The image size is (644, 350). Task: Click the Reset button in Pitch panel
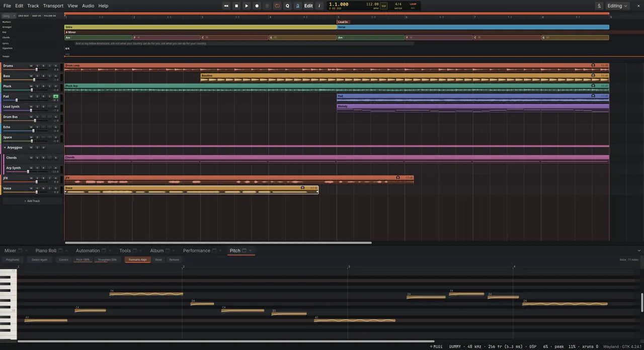pos(158,260)
